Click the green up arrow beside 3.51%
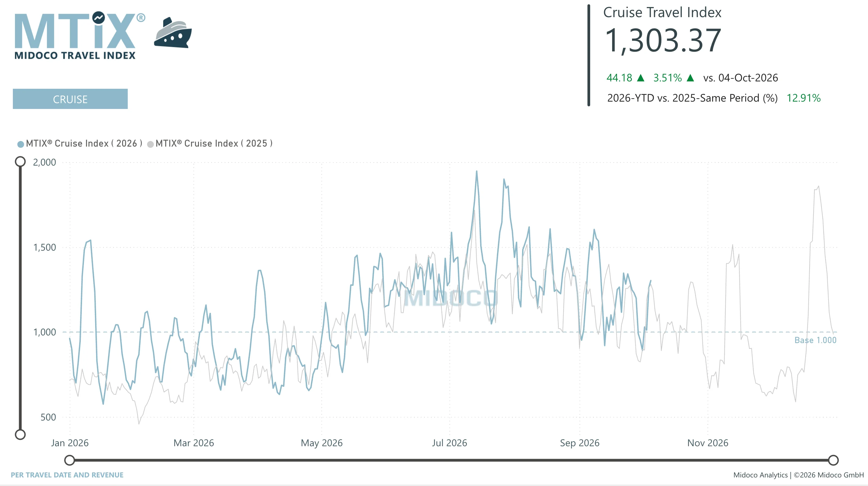This screenshot has height=486, width=868. point(690,78)
